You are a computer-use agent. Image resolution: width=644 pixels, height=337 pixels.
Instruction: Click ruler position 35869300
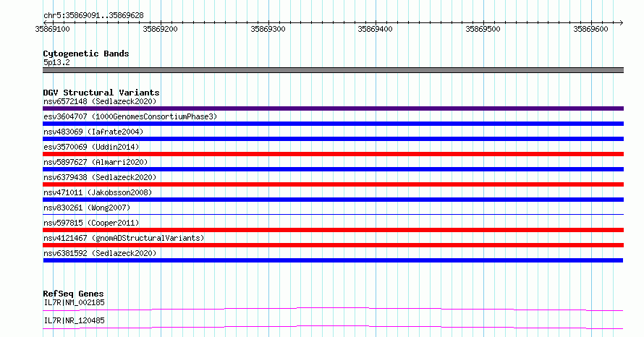(x=268, y=29)
